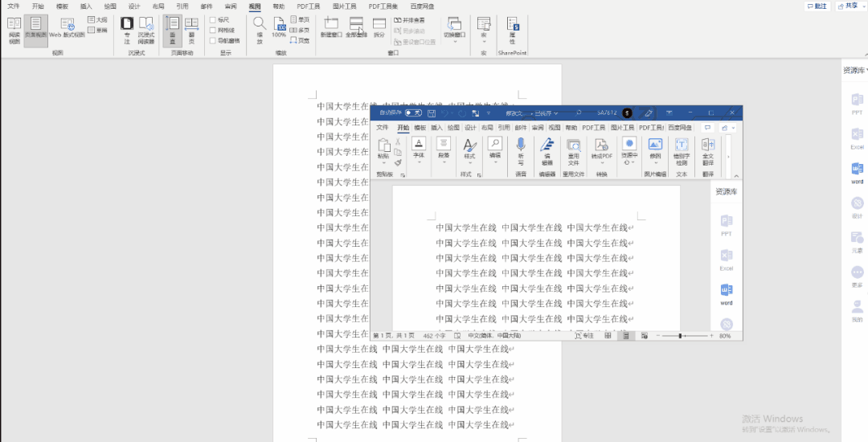Select Multiple Pages (多页) zoom option
Image resolution: width=868 pixels, height=442 pixels.
[300, 30]
